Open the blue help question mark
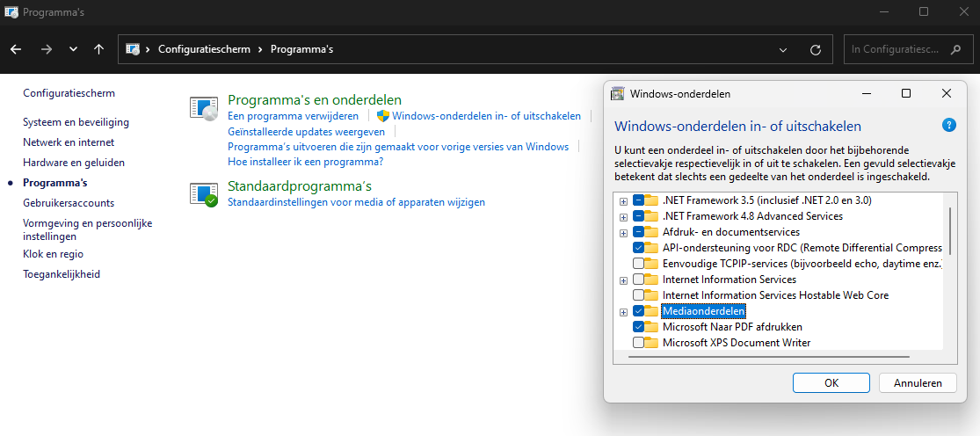 click(x=948, y=125)
